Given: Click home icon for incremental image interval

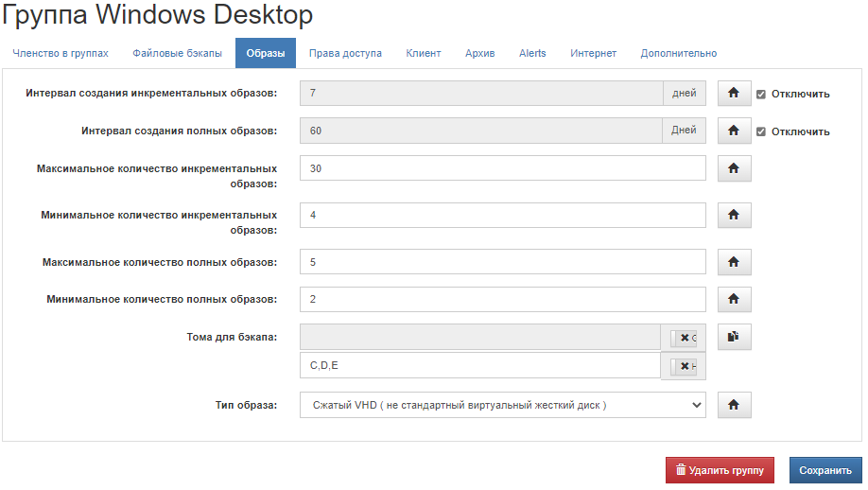Looking at the screenshot, I should [734, 93].
